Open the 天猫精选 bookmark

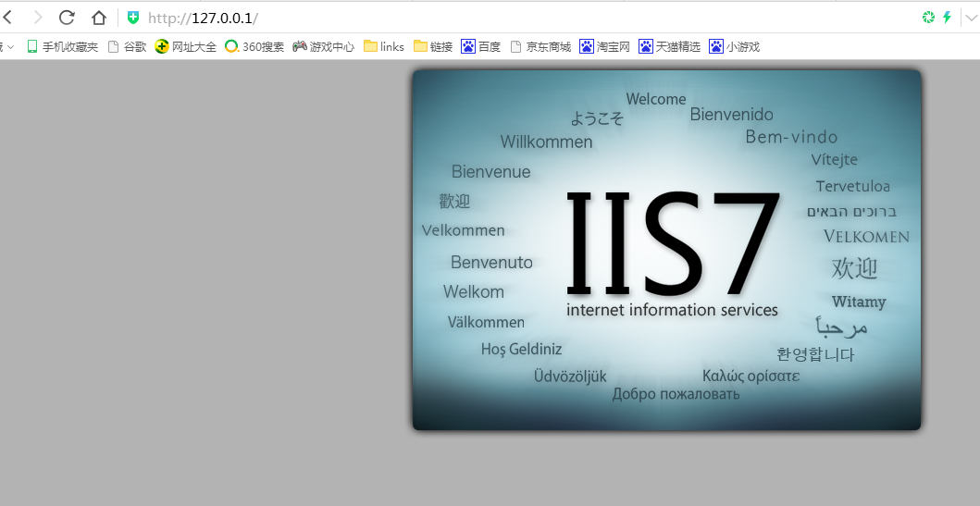click(x=669, y=47)
